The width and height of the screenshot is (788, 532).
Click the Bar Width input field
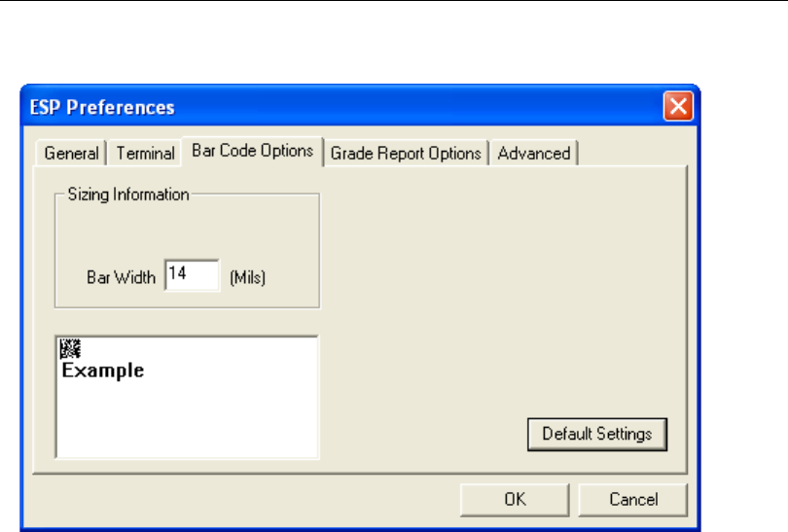(x=193, y=276)
